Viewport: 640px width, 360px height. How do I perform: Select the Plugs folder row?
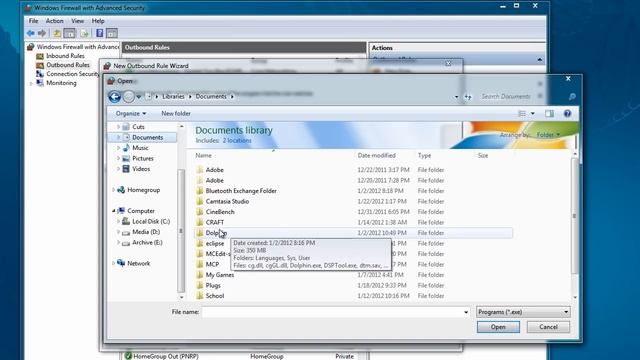353,286
